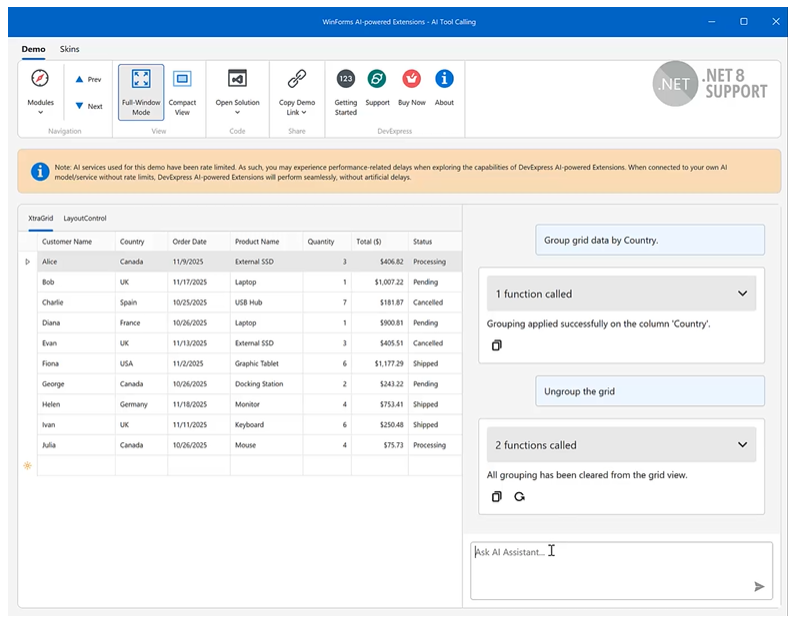Select the 'Evan' customer cell
The height and width of the screenshot is (625, 794).
(76, 343)
